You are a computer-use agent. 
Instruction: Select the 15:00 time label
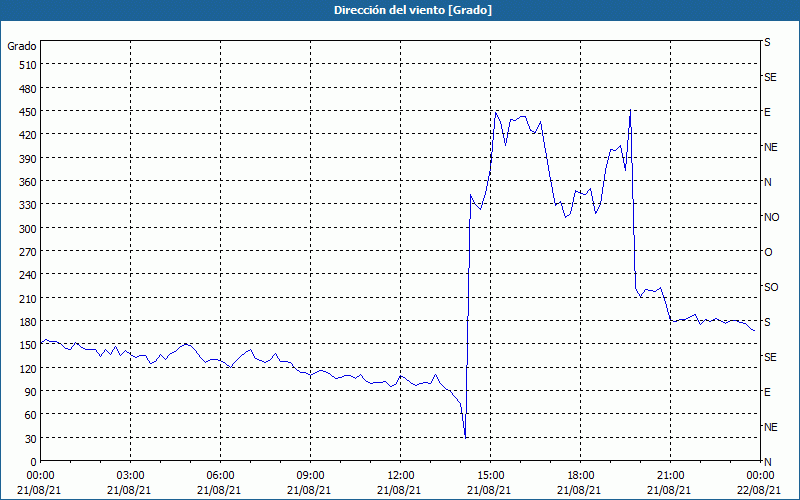pyautogui.click(x=490, y=476)
